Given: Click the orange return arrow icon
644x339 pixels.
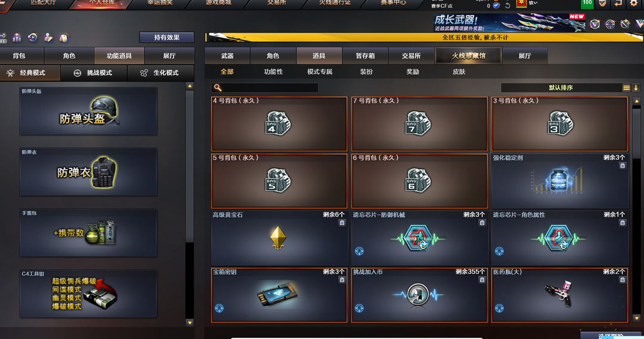Looking at the screenshot, I should click(x=618, y=4).
